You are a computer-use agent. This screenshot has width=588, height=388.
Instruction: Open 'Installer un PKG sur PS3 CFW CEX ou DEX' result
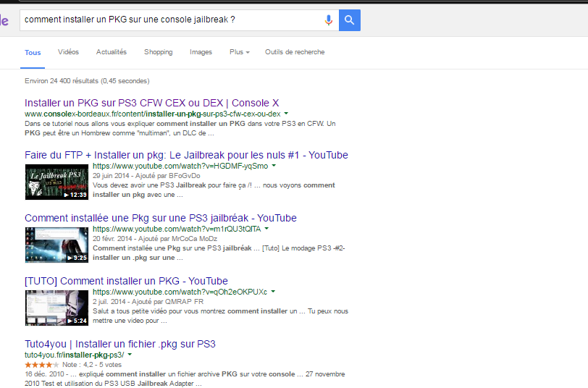pyautogui.click(x=152, y=103)
